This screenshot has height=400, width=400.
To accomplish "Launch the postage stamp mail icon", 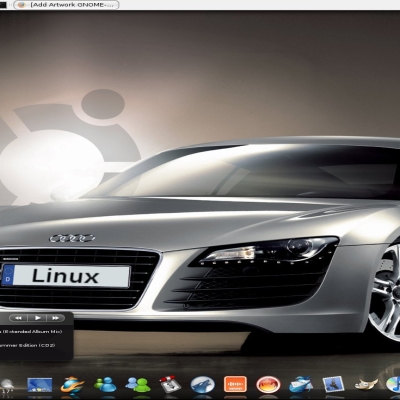I will click(x=333, y=385).
